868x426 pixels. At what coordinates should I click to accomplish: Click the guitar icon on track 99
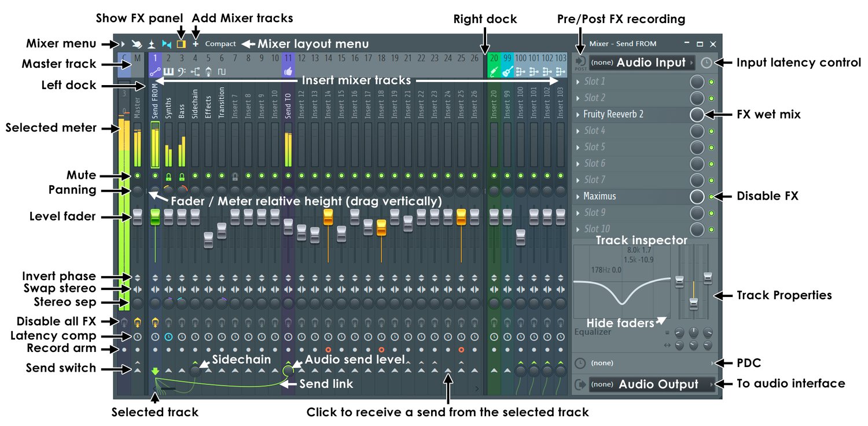click(507, 72)
